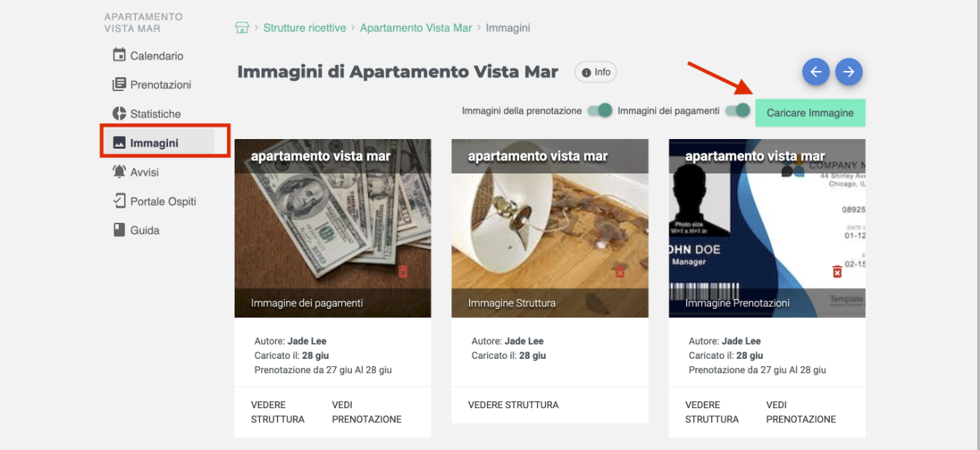The image size is (980, 450).
Task: Toggle the Immagini della prenotazione switch
Action: point(600,111)
